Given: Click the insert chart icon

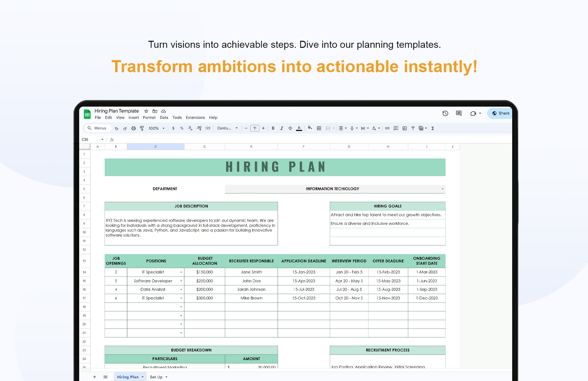Looking at the screenshot, I should 405,128.
